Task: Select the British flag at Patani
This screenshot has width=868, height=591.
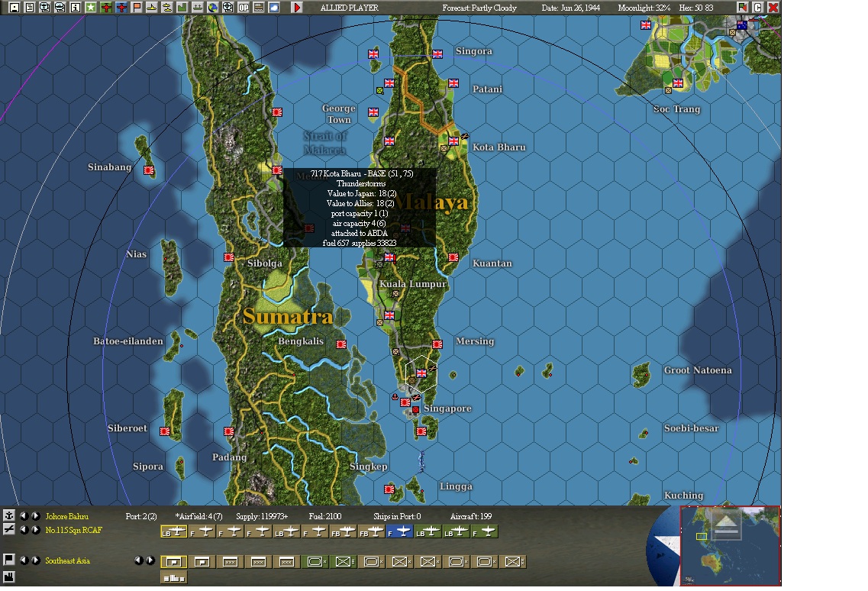Action: (453, 83)
